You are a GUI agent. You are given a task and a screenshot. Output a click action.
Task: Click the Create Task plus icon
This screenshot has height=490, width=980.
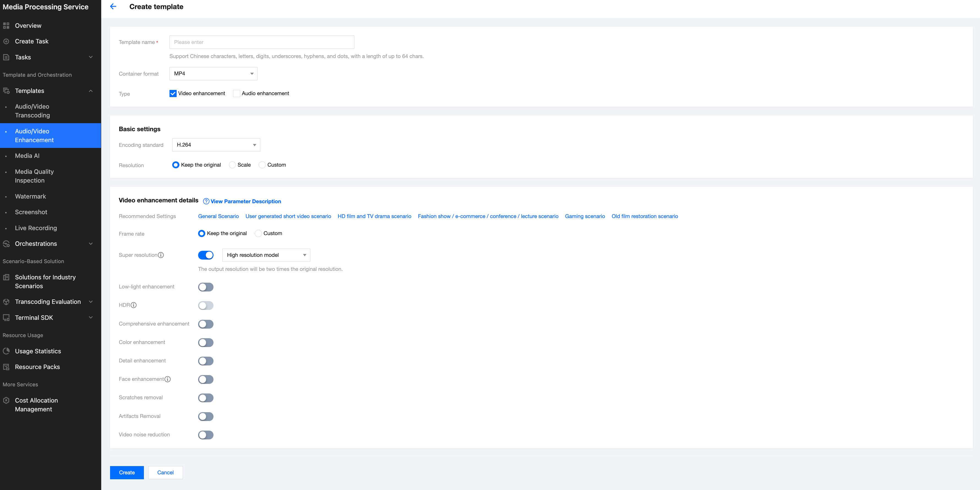[x=6, y=41]
